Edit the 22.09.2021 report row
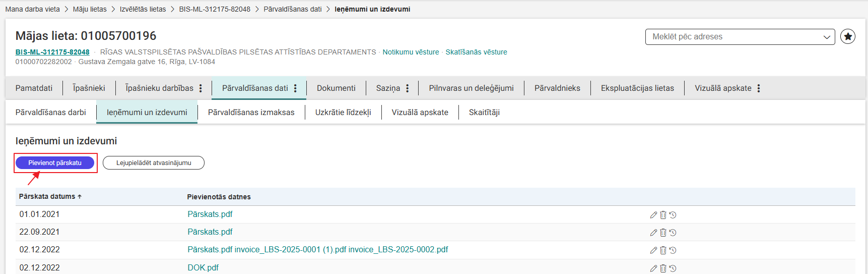 (x=653, y=233)
